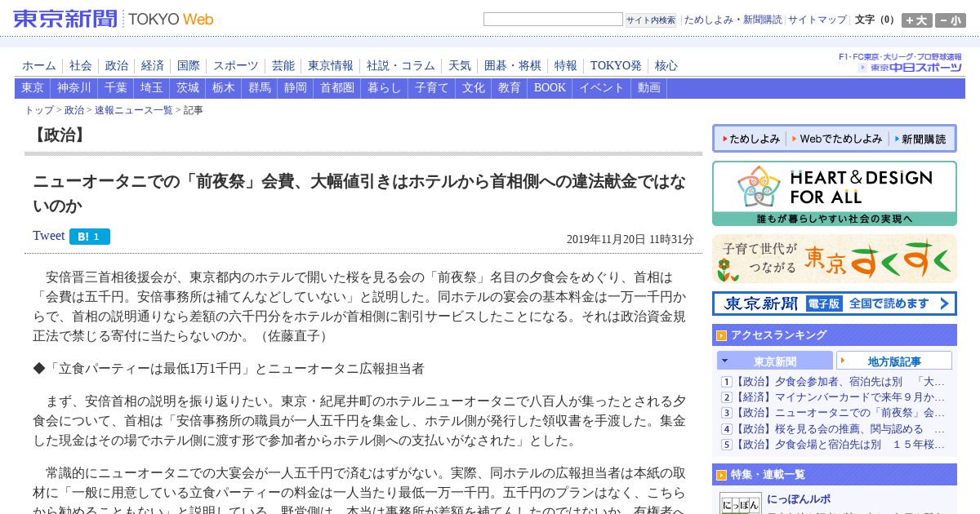
Task: Decrease font size with －小 button
Action: pos(951,20)
